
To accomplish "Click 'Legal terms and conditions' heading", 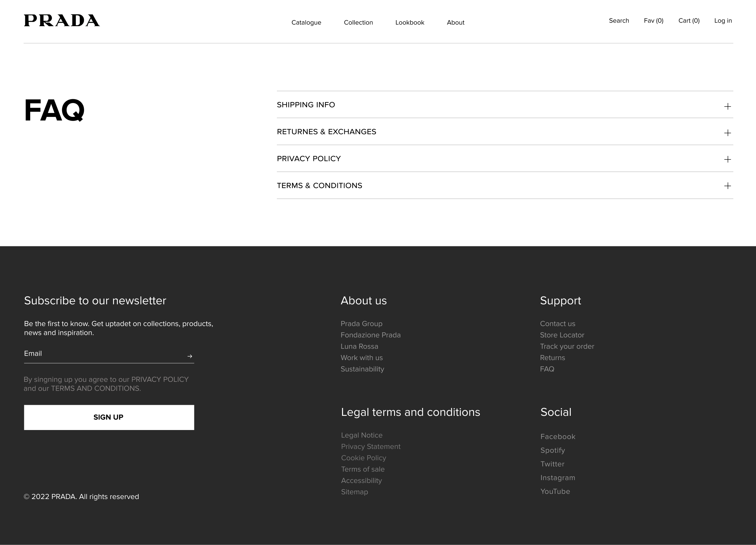I will click(x=411, y=412).
